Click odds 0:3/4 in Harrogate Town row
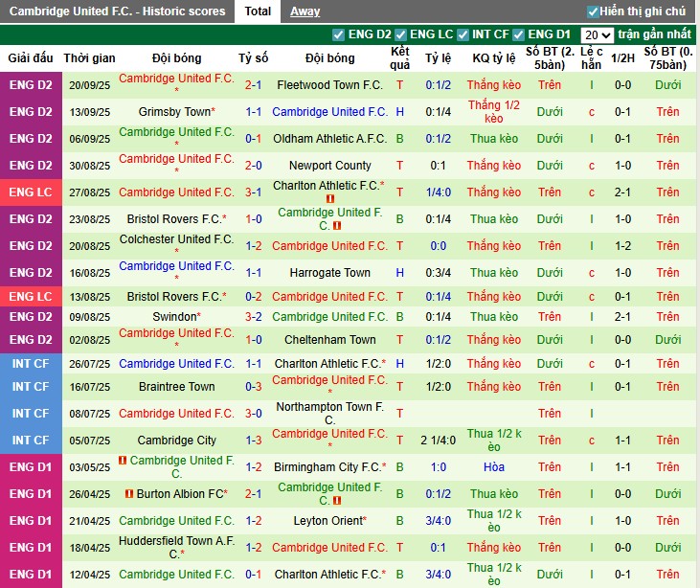Screen dimensions: 700x588 click(x=438, y=272)
